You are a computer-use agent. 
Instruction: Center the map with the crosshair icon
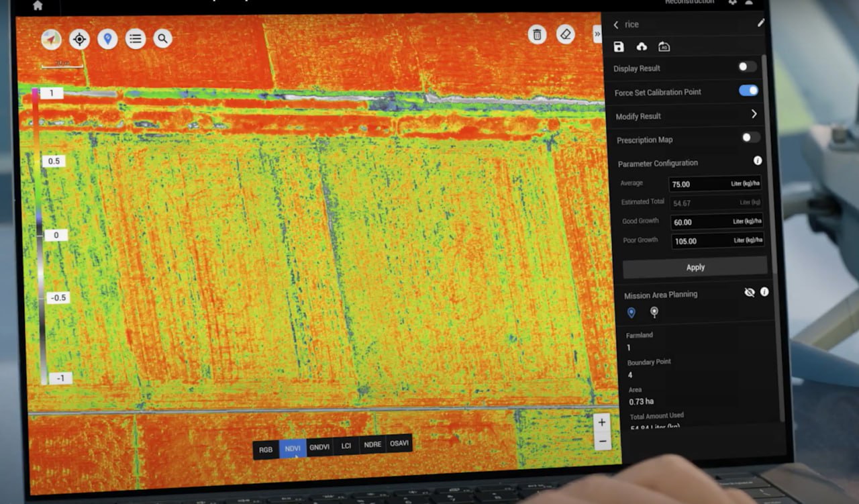[x=79, y=39]
